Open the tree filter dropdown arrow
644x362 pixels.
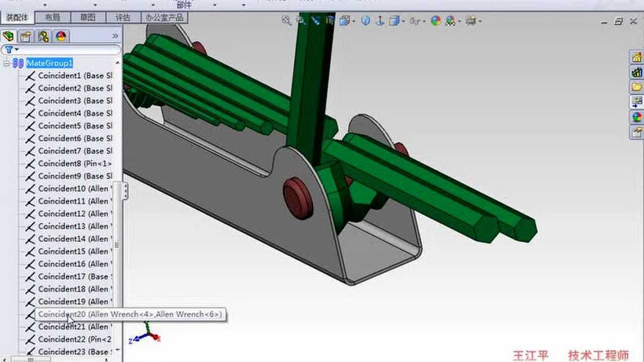[x=17, y=50]
